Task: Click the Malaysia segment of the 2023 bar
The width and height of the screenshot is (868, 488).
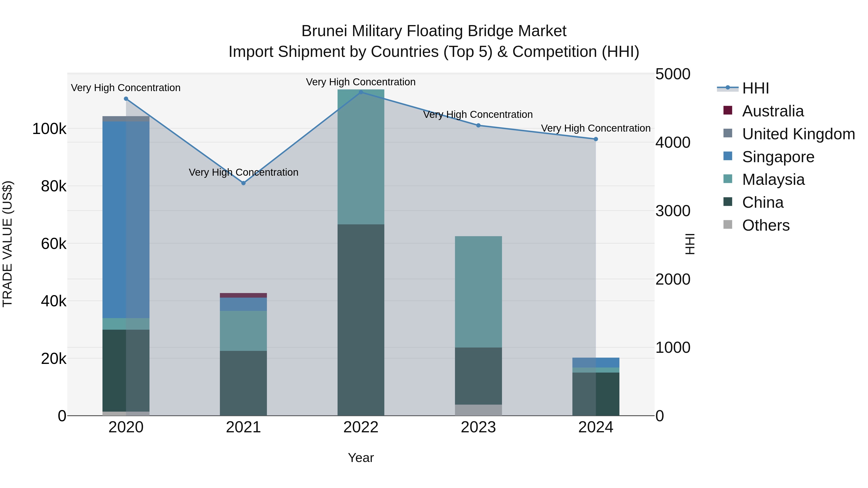Action: tap(478, 292)
